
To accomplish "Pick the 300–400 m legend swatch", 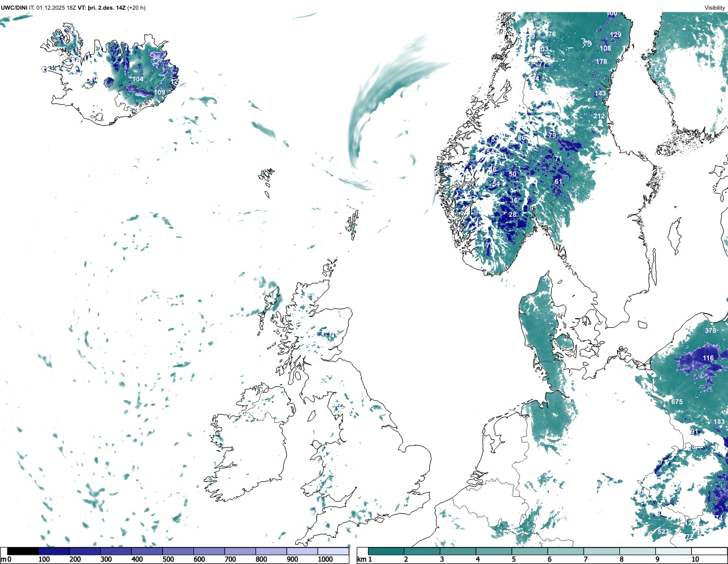I will tap(116, 551).
